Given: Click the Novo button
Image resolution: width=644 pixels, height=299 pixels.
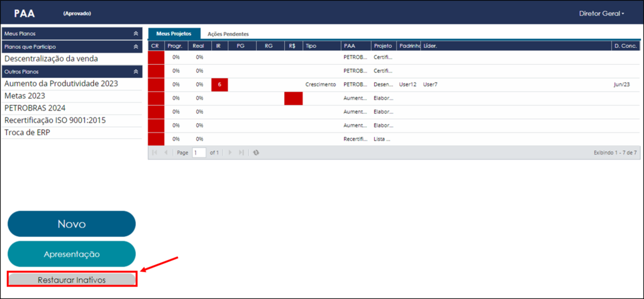Looking at the screenshot, I should click(72, 224).
